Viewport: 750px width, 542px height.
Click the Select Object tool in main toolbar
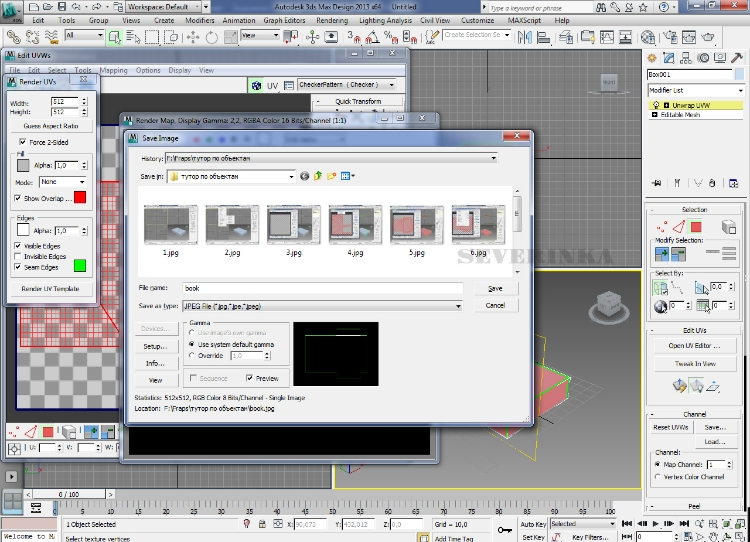115,36
